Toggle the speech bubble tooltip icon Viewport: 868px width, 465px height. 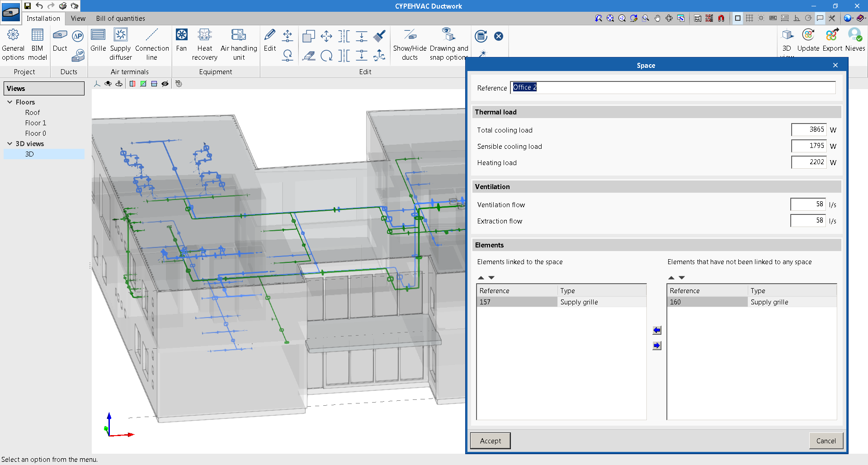820,18
